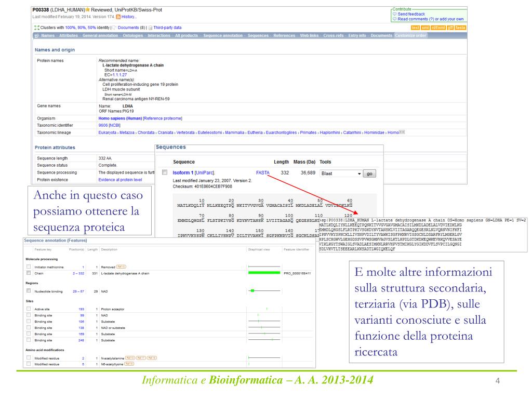Image resolution: width=532 pixels, height=399 pixels.
Task: Click the icon left of Names tab
Action: [37, 35]
